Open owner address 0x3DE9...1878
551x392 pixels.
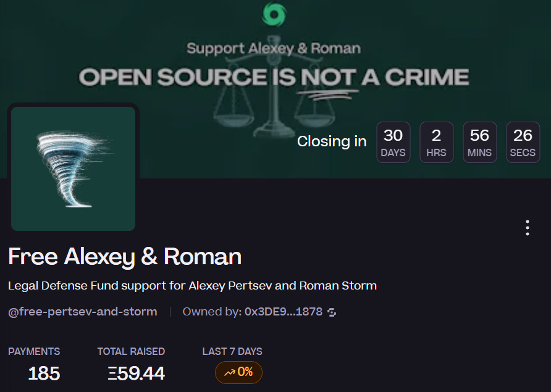[x=284, y=312]
